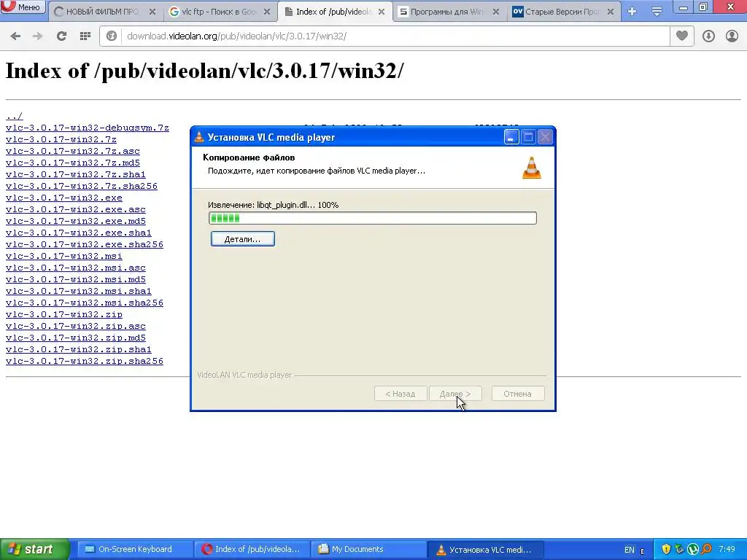Minimize the VLC installer window
Screen dimensions: 747x560
(511, 137)
